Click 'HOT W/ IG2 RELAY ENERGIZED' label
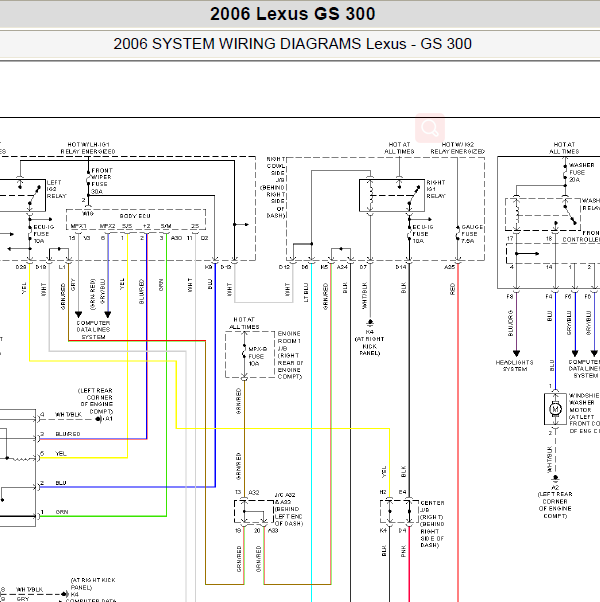 pos(457,148)
